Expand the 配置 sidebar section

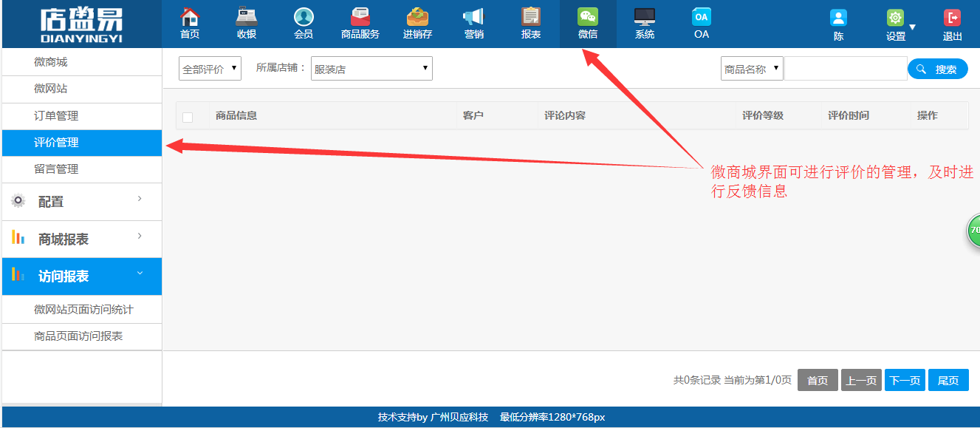(81, 202)
